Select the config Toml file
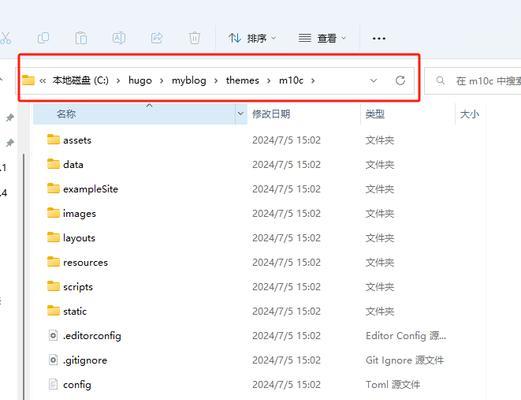Image resolution: width=521 pixels, height=400 pixels. click(x=77, y=385)
